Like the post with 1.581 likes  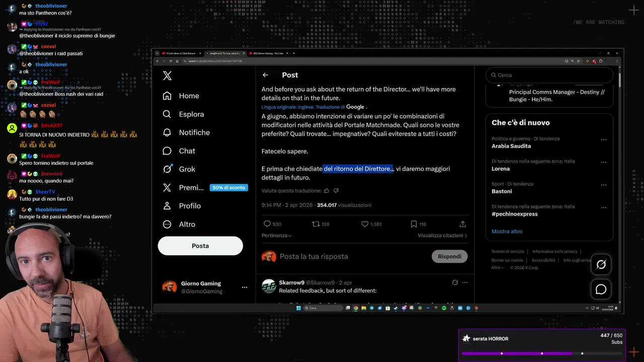(365, 224)
